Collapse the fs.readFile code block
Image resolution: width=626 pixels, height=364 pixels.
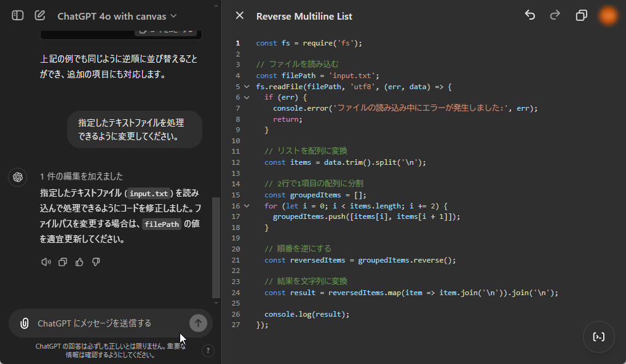pyautogui.click(x=246, y=87)
